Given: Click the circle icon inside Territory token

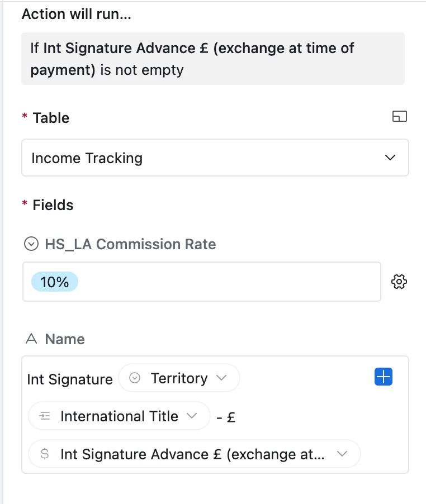Looking at the screenshot, I should (x=135, y=378).
